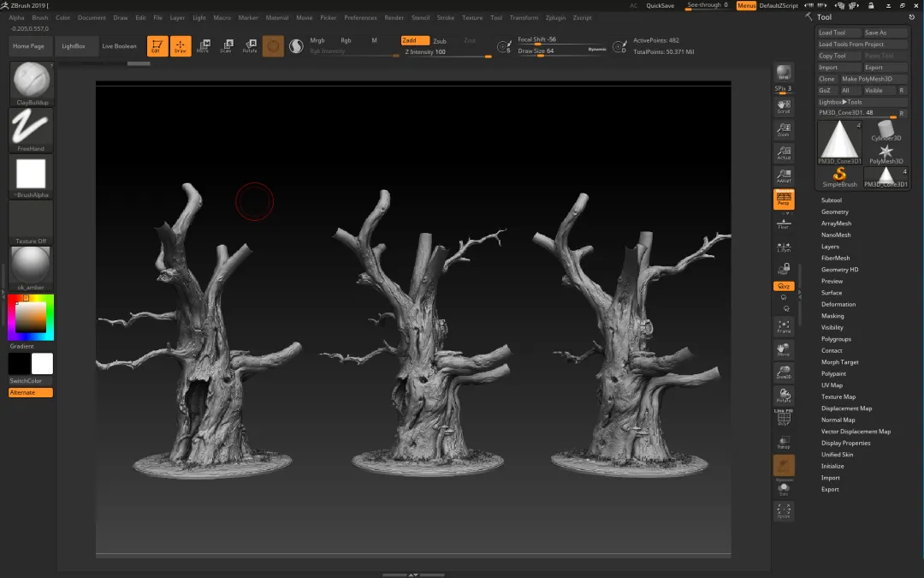The height and width of the screenshot is (578, 924).
Task: Click the Frame icon in right shelf
Action: pyautogui.click(x=784, y=326)
